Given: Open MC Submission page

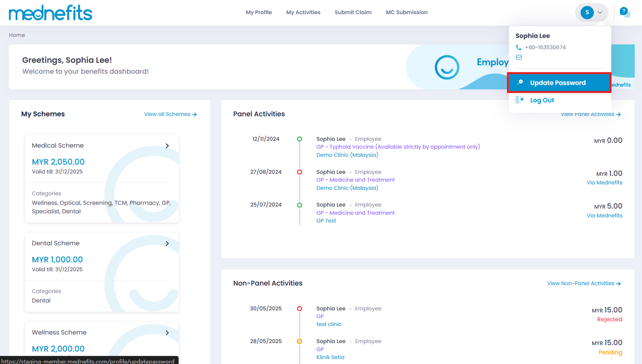Looking at the screenshot, I should (x=406, y=12).
